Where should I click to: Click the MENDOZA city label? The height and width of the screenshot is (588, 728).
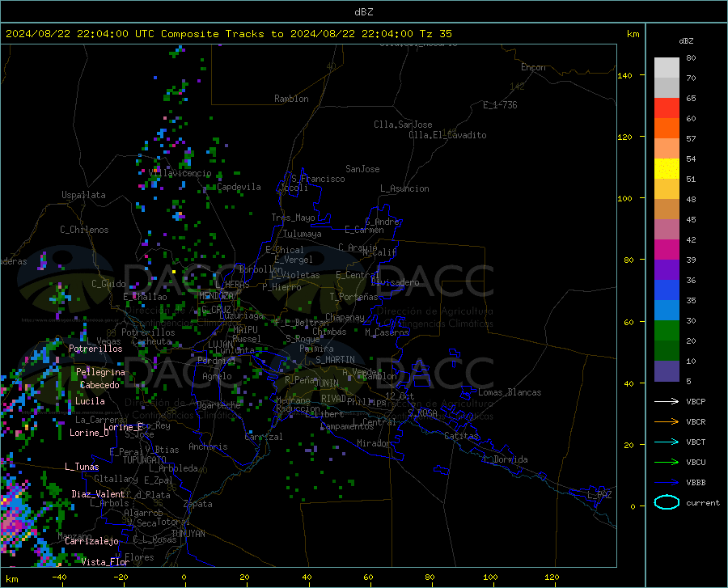(216, 296)
